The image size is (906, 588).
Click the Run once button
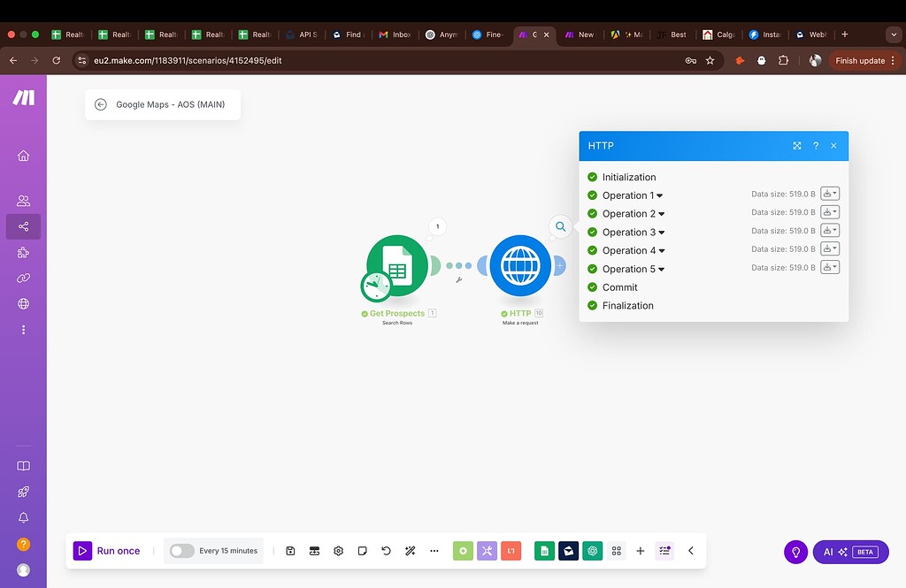107,550
